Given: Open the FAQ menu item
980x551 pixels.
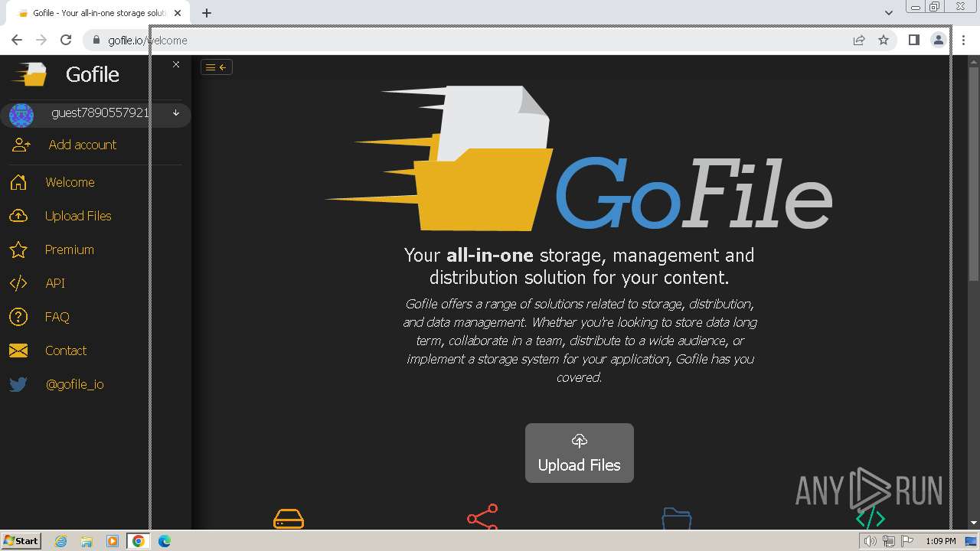Looking at the screenshot, I should click(57, 317).
